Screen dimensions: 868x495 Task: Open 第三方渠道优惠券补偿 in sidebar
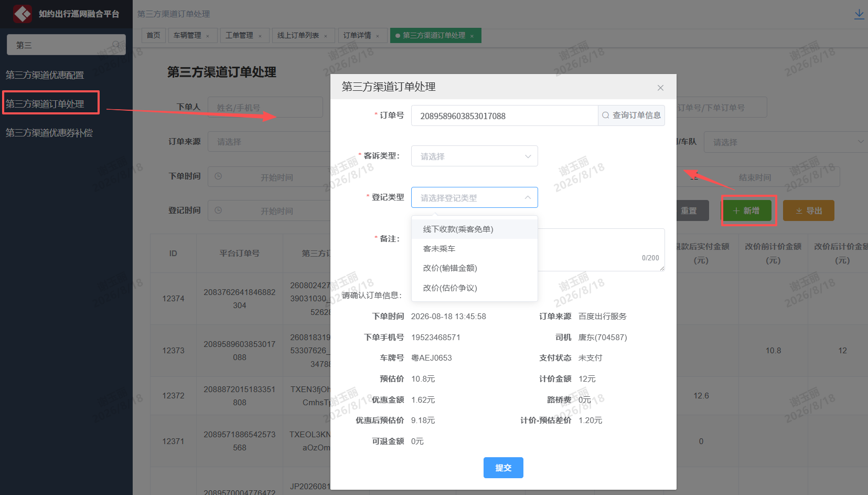click(49, 133)
